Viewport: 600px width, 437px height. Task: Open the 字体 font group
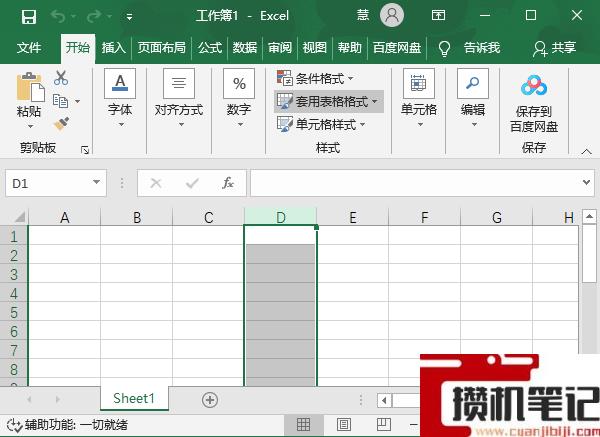pyautogui.click(x=120, y=98)
